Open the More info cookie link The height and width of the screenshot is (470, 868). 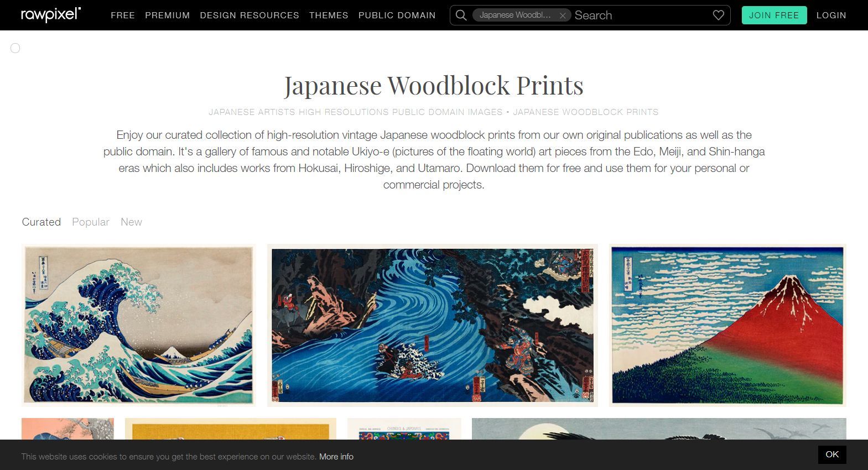pos(336,457)
